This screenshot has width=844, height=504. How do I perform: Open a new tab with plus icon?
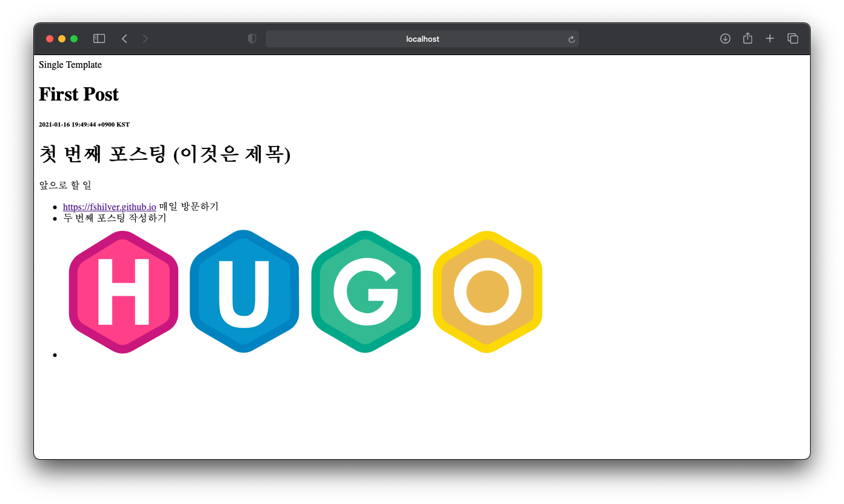coord(770,39)
